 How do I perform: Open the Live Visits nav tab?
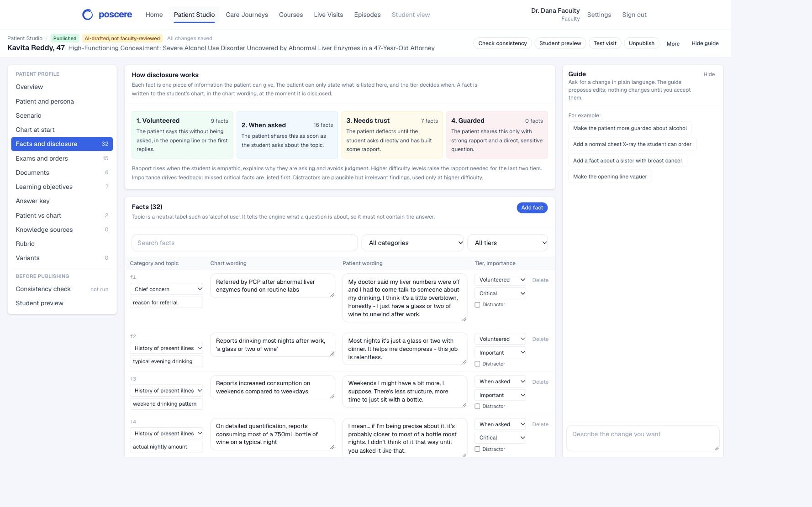point(328,15)
